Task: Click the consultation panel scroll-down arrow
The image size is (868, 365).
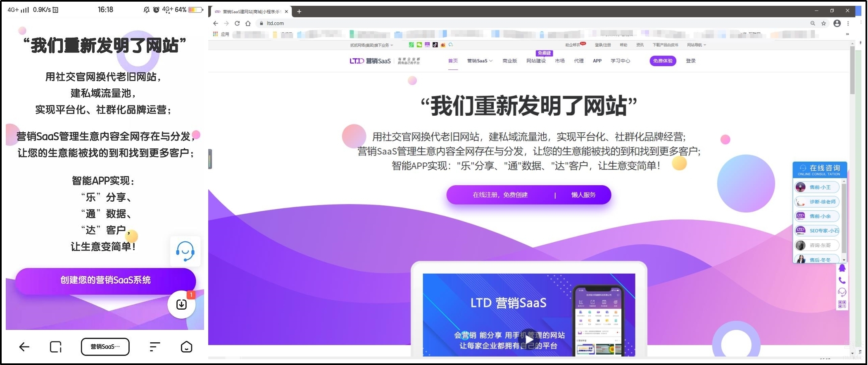Action: [844, 260]
